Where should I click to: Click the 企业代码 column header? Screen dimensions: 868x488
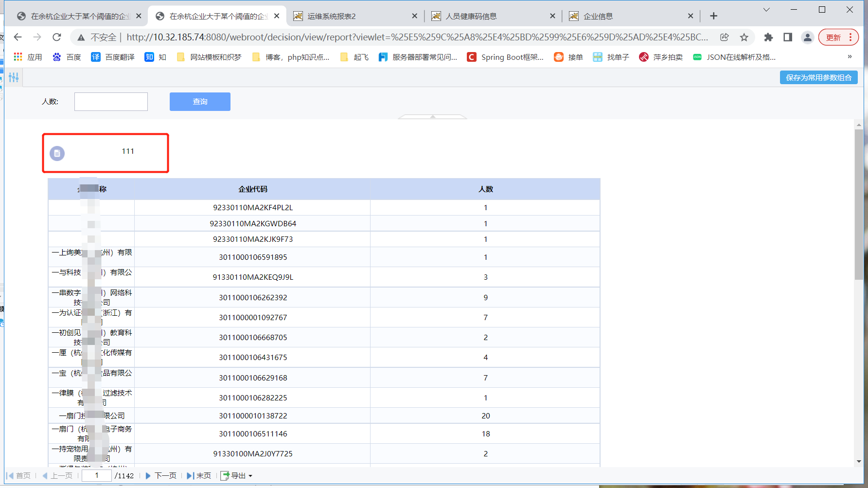tap(253, 189)
